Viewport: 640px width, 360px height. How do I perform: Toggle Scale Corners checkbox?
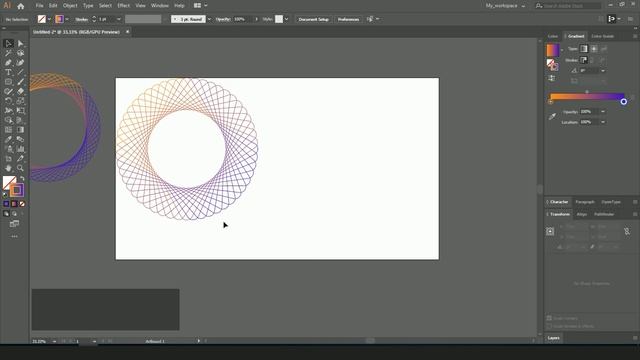coord(549,318)
